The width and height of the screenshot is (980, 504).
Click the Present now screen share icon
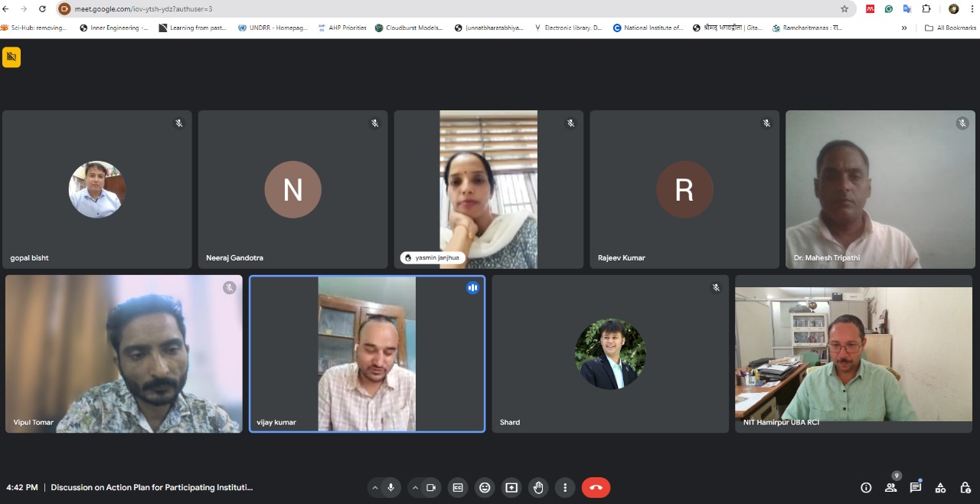coord(511,488)
